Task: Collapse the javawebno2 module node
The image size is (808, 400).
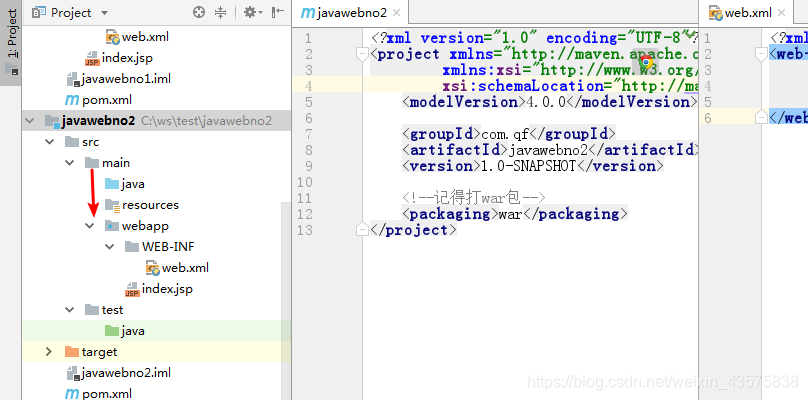Action: (30, 121)
